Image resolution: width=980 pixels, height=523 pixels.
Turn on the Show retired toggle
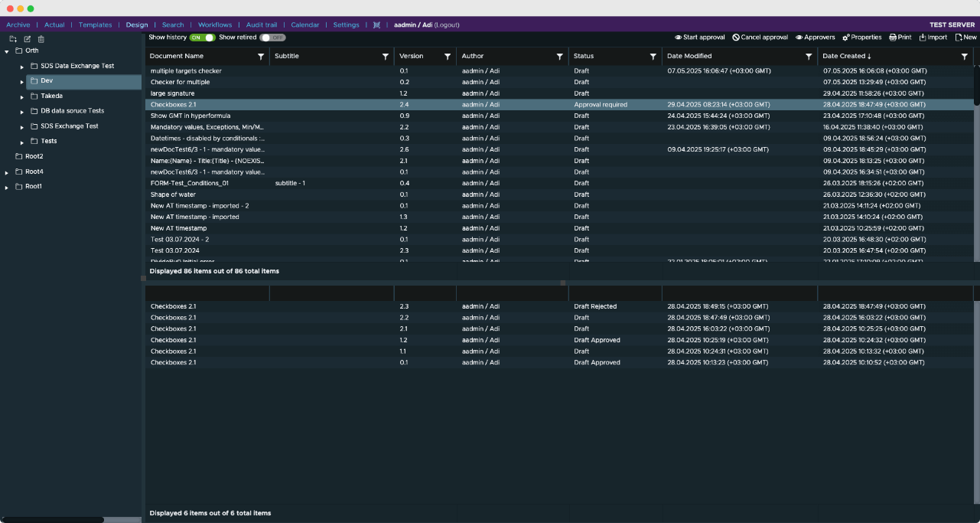272,37
